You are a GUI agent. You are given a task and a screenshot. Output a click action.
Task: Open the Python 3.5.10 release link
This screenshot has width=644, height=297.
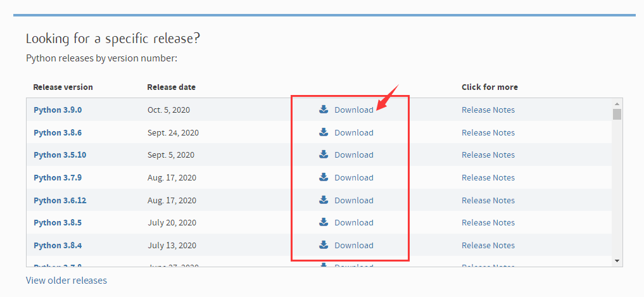click(x=60, y=155)
